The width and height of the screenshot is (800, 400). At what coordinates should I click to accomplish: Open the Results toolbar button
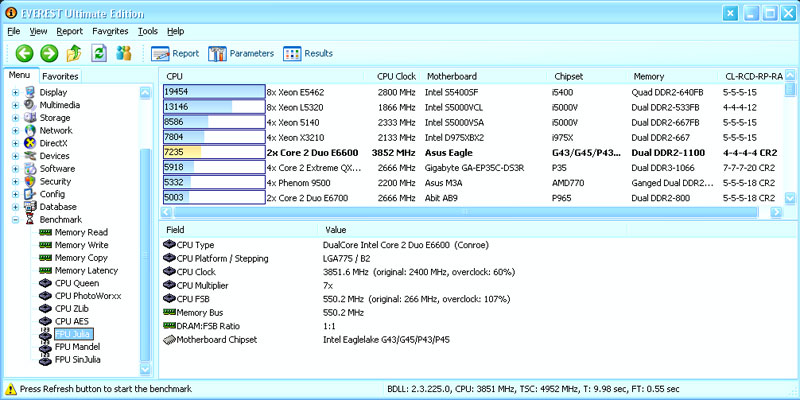(x=308, y=54)
